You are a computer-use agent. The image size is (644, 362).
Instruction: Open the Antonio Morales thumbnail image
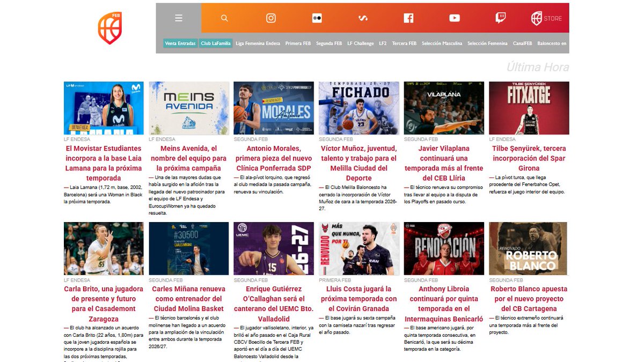(x=274, y=108)
